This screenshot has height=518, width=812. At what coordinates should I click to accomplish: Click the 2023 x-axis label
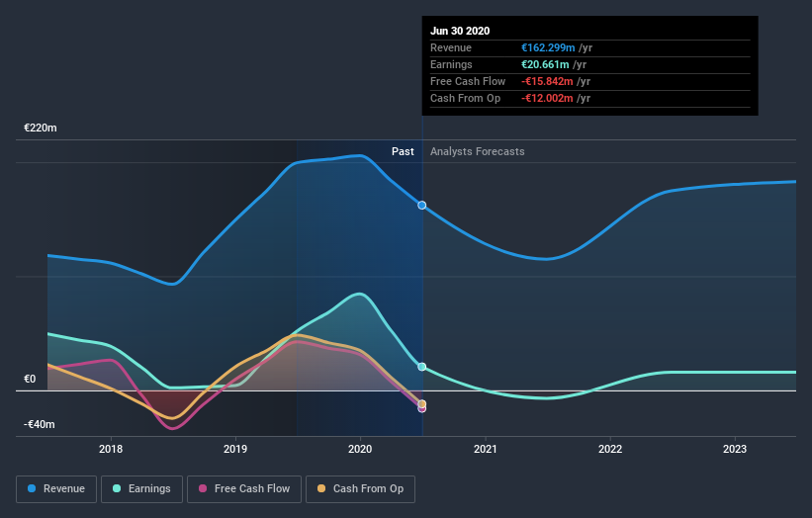coord(735,449)
